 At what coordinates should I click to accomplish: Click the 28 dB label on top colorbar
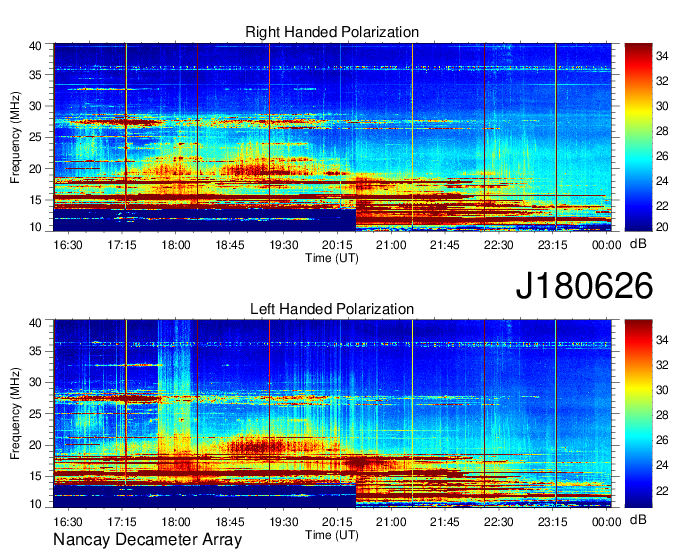662,131
